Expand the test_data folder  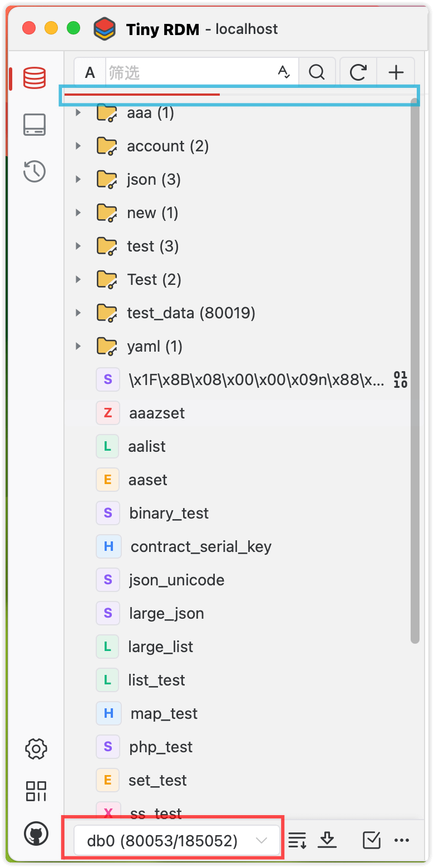click(x=77, y=313)
